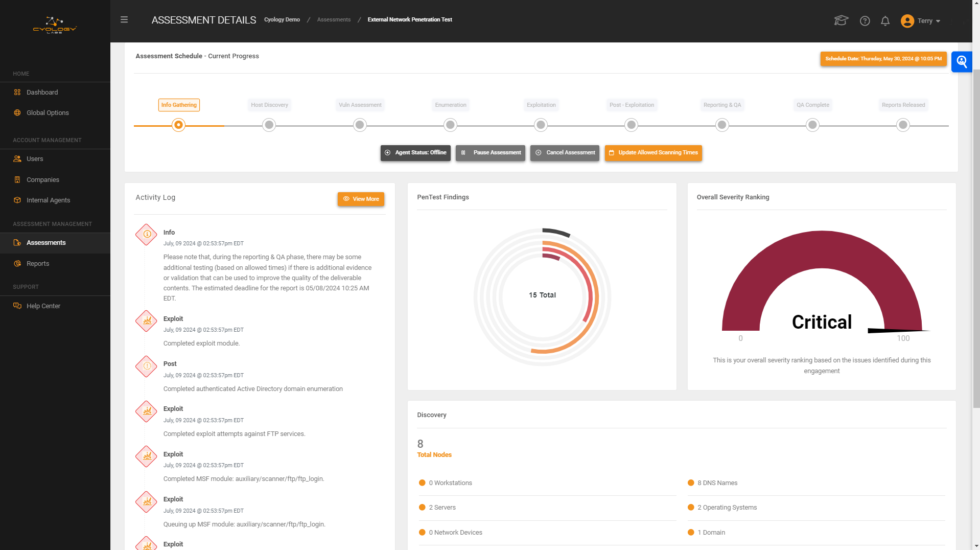Image resolution: width=980 pixels, height=550 pixels.
Task: Open the graduation cap training icon
Action: pyautogui.click(x=841, y=20)
